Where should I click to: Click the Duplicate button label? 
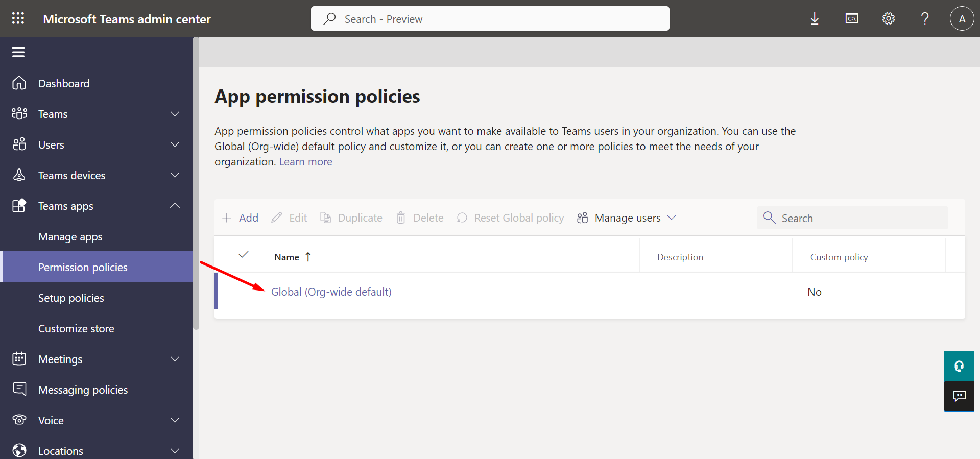360,218
